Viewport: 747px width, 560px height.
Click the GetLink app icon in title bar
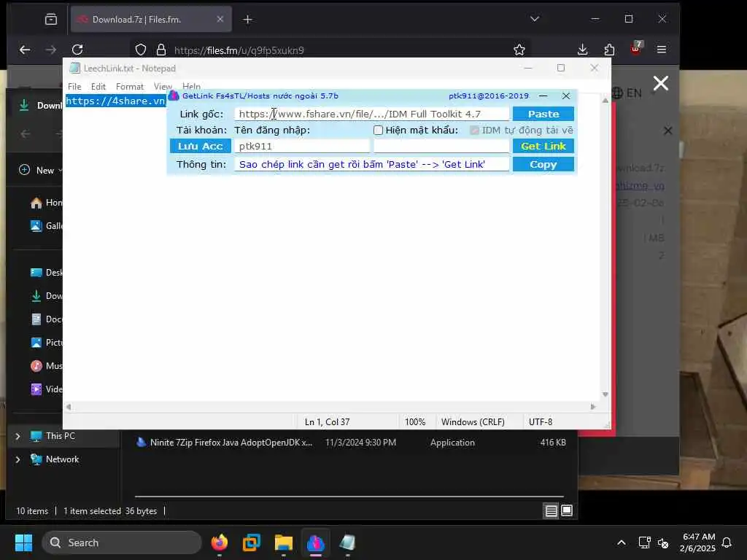click(174, 96)
